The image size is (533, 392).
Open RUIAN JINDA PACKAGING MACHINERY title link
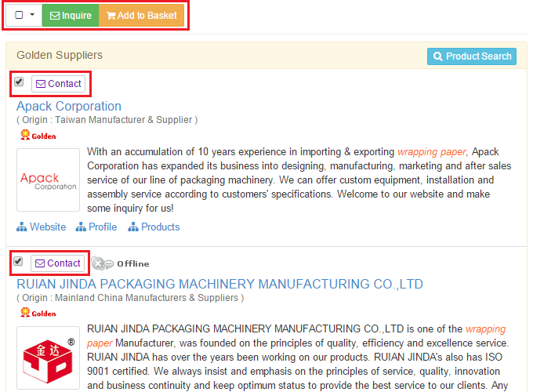click(x=220, y=285)
